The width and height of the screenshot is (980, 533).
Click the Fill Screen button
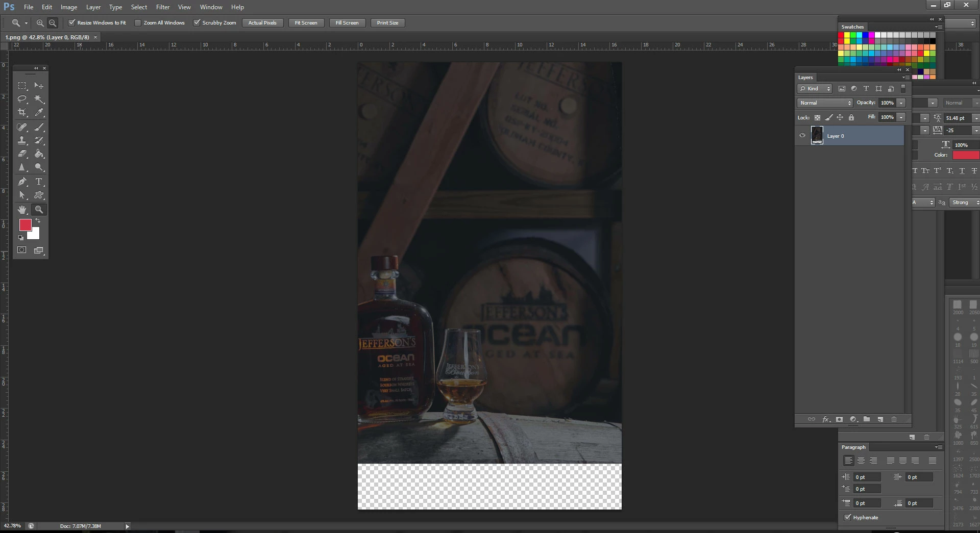[347, 23]
